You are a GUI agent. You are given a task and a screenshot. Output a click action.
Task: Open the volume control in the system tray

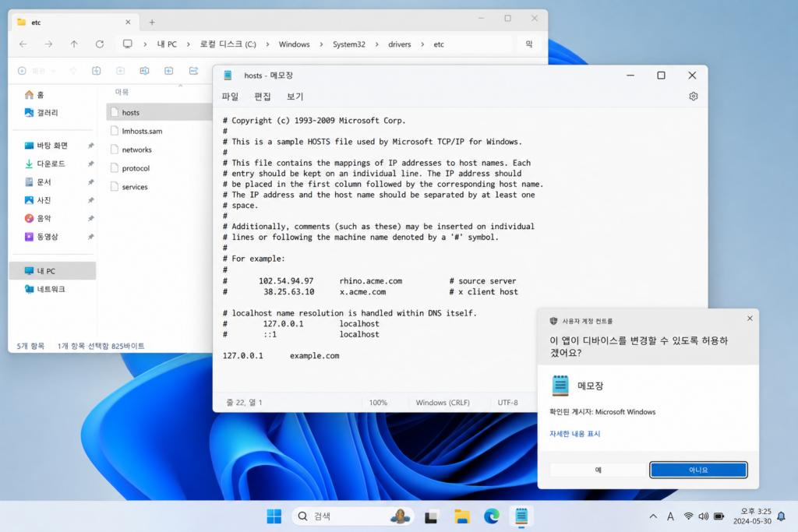click(x=704, y=516)
